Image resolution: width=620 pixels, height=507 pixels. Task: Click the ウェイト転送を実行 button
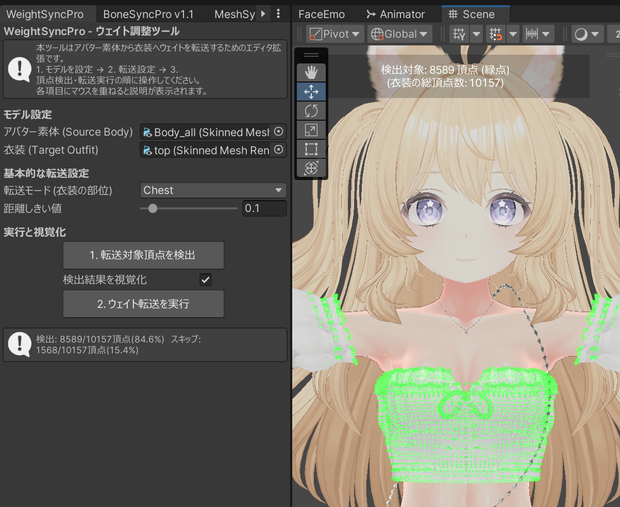(144, 304)
